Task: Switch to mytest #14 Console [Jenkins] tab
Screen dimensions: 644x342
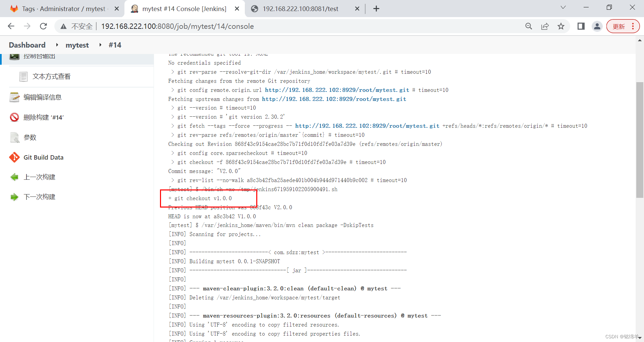Action: pos(184,9)
